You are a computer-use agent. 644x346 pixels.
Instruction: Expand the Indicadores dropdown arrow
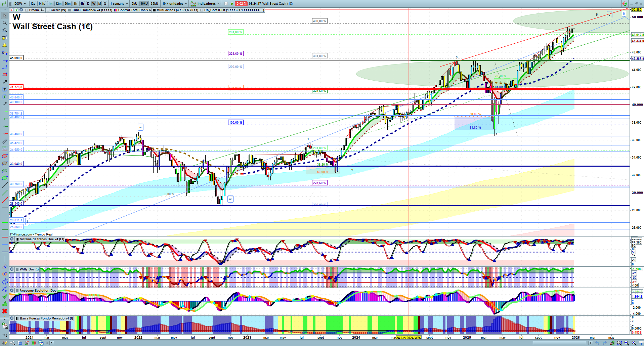pyautogui.click(x=219, y=4)
